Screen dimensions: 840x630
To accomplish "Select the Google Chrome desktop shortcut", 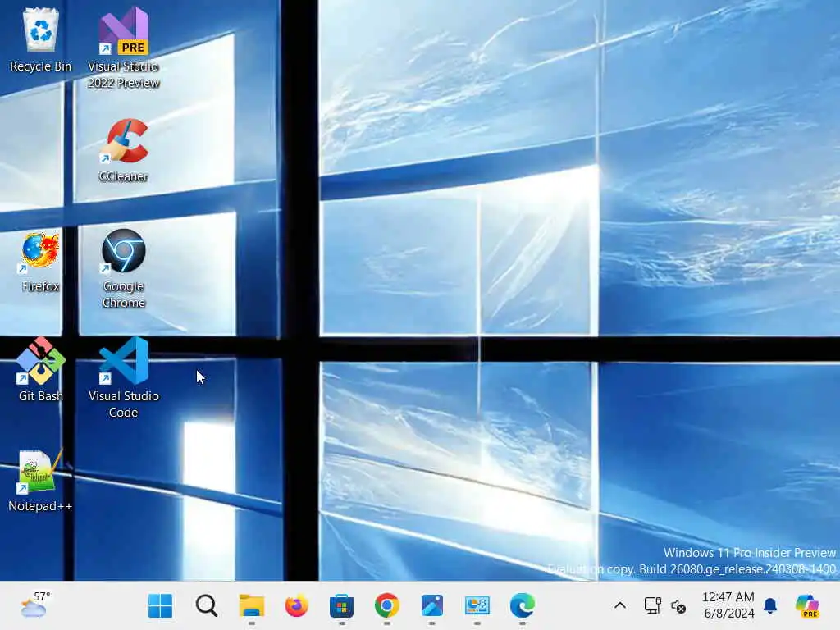I will [x=123, y=269].
